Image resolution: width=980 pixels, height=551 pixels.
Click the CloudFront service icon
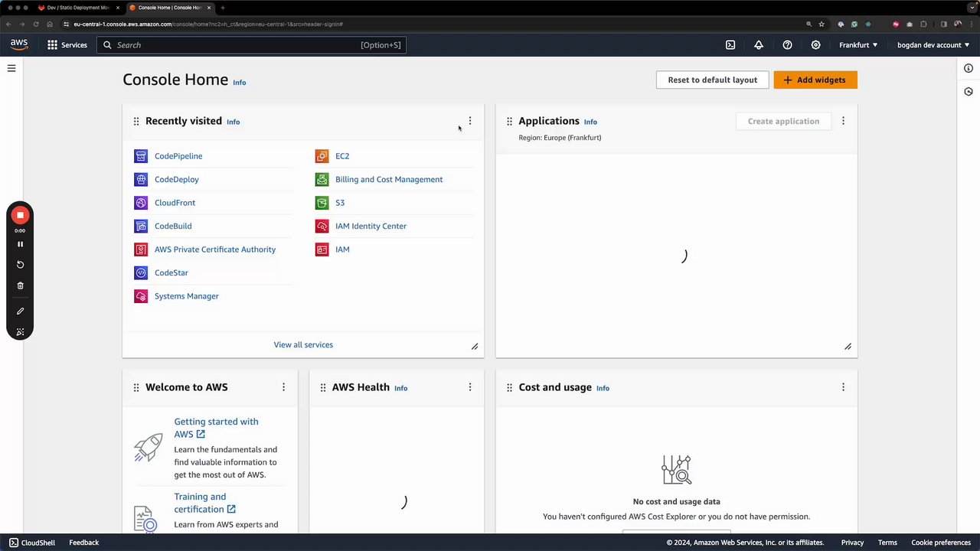tap(141, 203)
